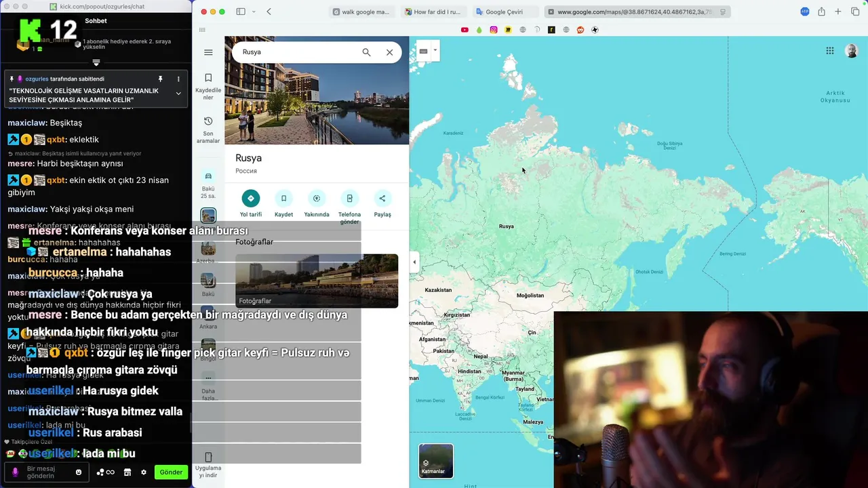This screenshot has width=868, height=488.
Task: Open pinned message three-dot menu
Action: pos(179,79)
